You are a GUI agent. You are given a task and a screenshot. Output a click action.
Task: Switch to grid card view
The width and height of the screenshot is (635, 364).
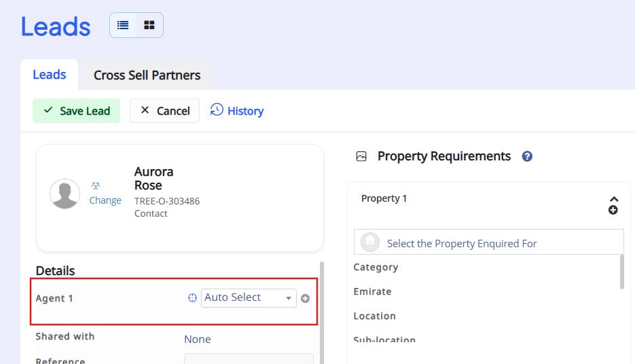(x=149, y=25)
